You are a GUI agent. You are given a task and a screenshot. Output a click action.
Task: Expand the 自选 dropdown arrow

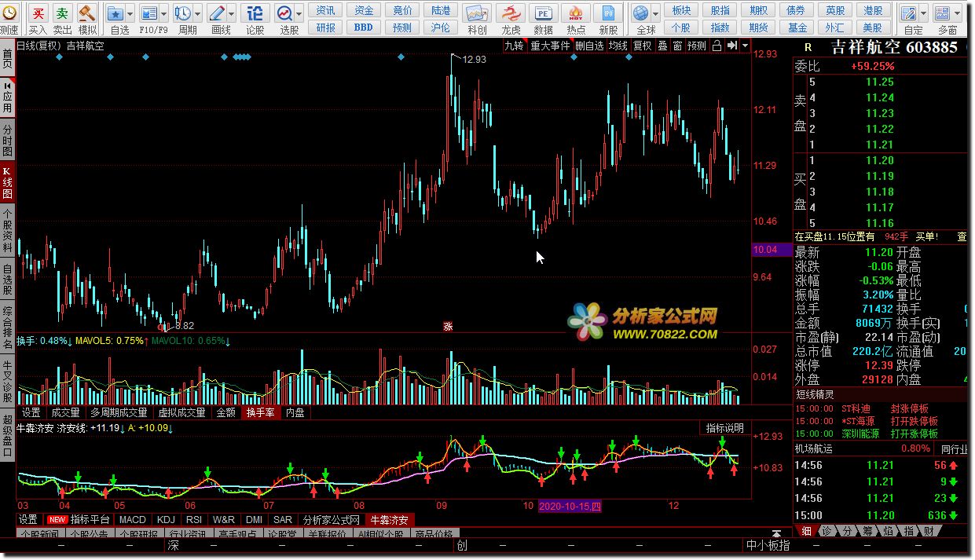click(x=130, y=13)
